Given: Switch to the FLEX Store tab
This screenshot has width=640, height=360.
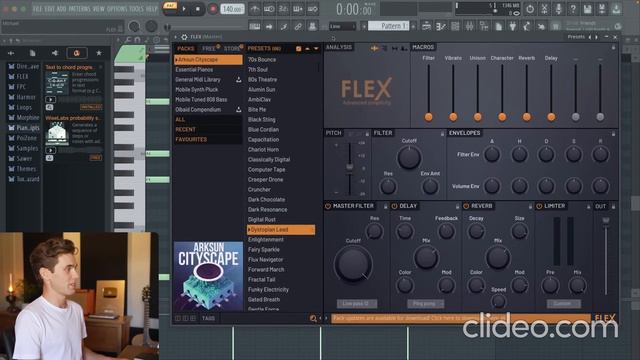Looking at the screenshot, I should point(231,48).
